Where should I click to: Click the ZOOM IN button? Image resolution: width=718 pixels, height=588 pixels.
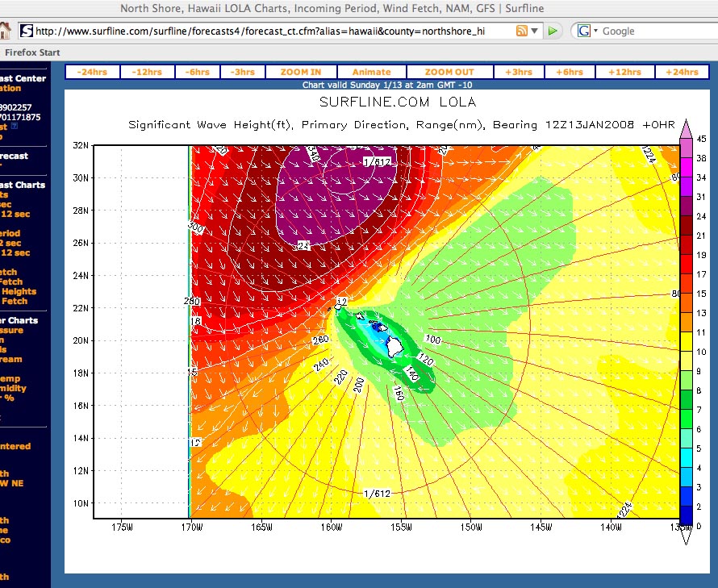[x=301, y=72]
